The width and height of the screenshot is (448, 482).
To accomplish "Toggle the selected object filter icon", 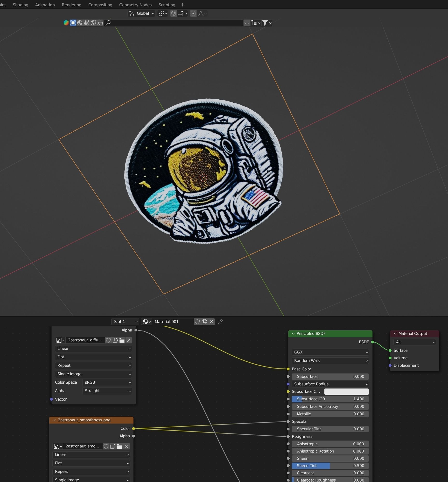I will click(x=73, y=23).
